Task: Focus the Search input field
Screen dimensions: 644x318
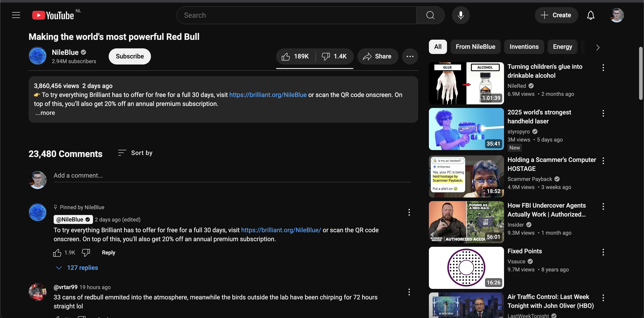Action: 297,15
